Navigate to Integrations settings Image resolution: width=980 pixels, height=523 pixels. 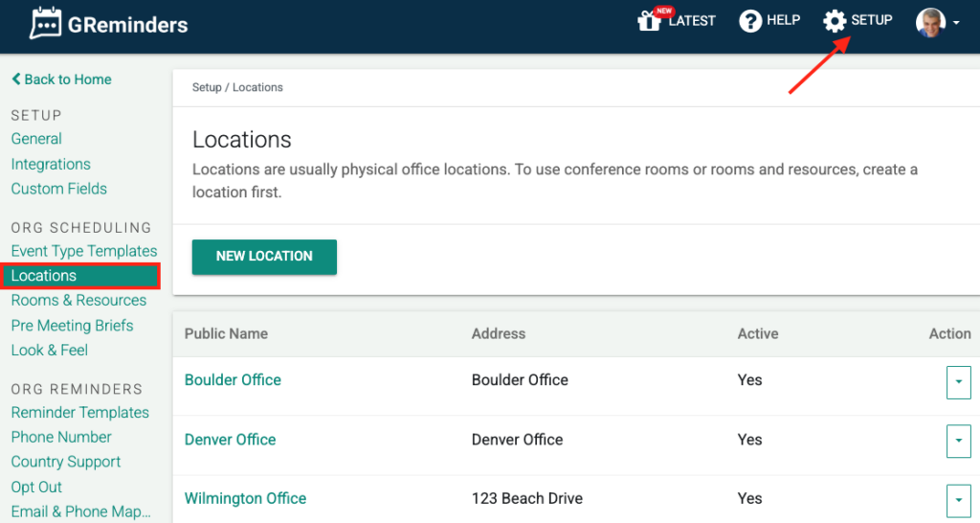pyautogui.click(x=51, y=164)
